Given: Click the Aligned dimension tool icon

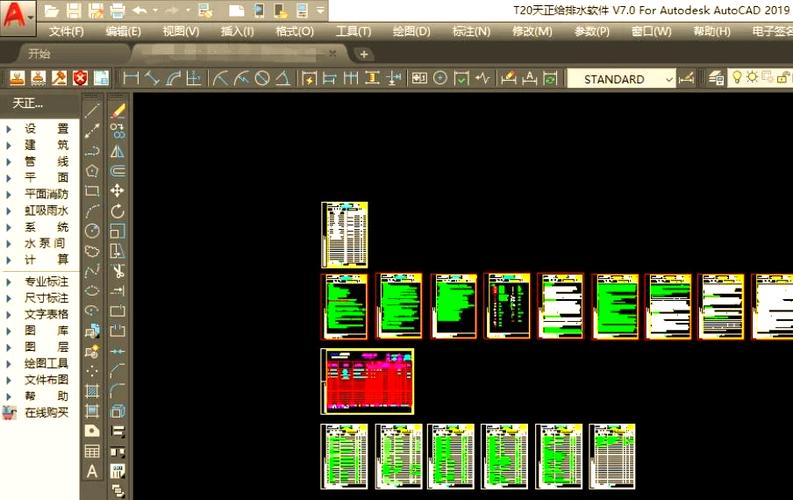Looking at the screenshot, I should coord(152,78).
